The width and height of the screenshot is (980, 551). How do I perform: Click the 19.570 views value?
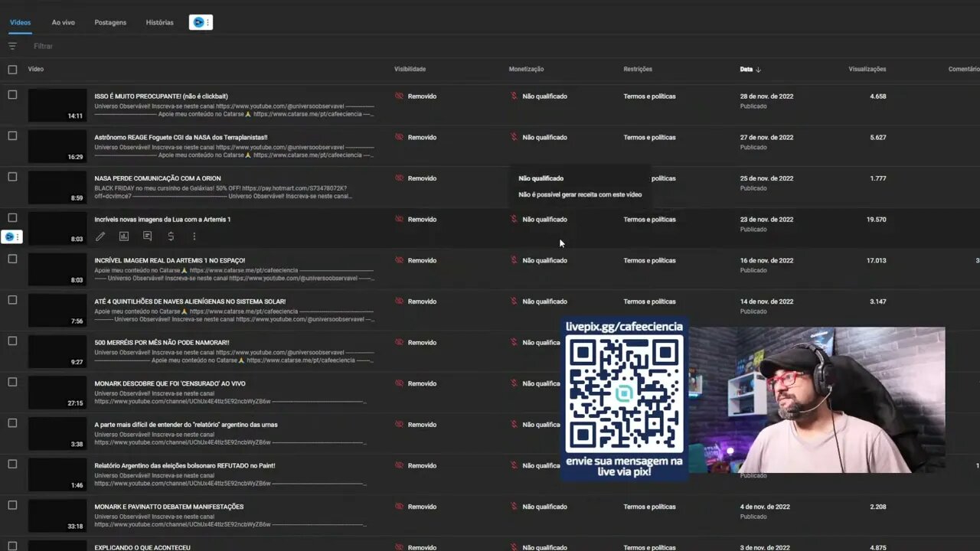tap(876, 220)
